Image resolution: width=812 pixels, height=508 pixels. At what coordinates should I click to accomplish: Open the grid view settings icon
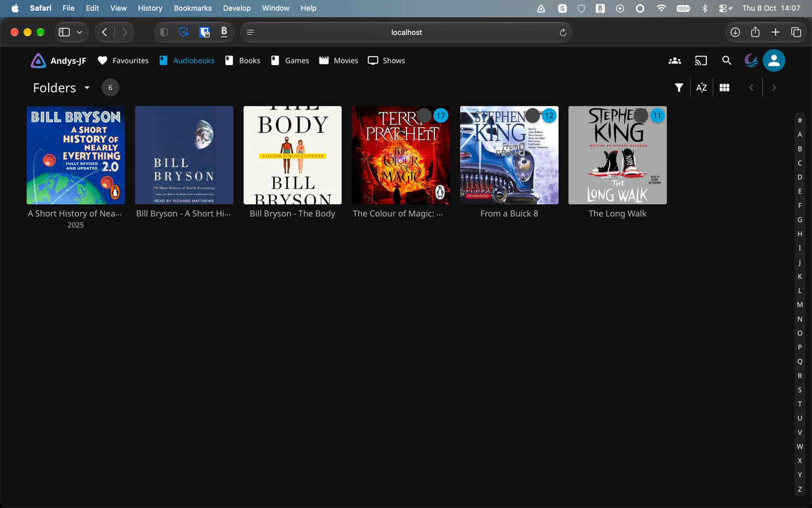coord(725,88)
